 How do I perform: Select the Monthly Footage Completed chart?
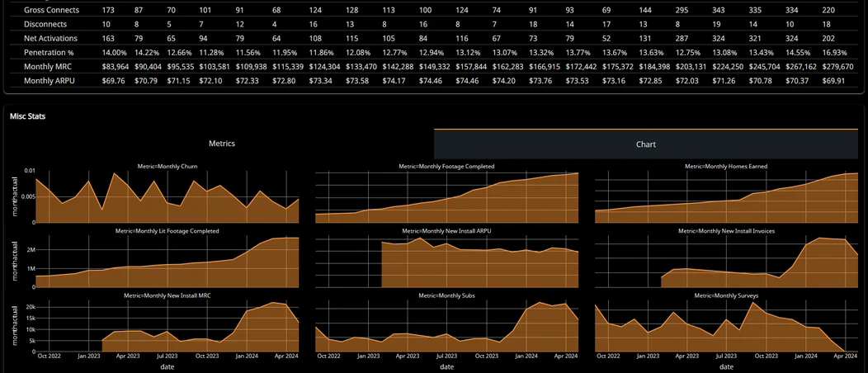pos(446,196)
